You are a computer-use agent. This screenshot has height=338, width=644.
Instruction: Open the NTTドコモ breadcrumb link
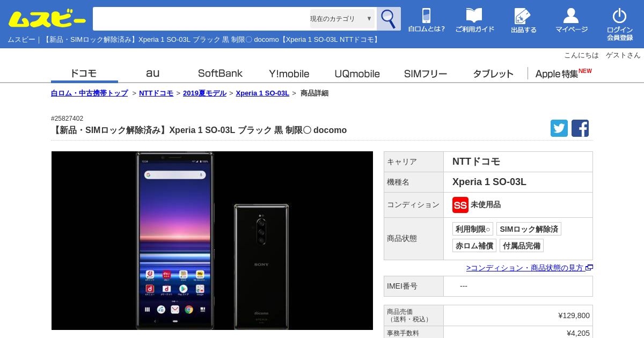point(156,93)
